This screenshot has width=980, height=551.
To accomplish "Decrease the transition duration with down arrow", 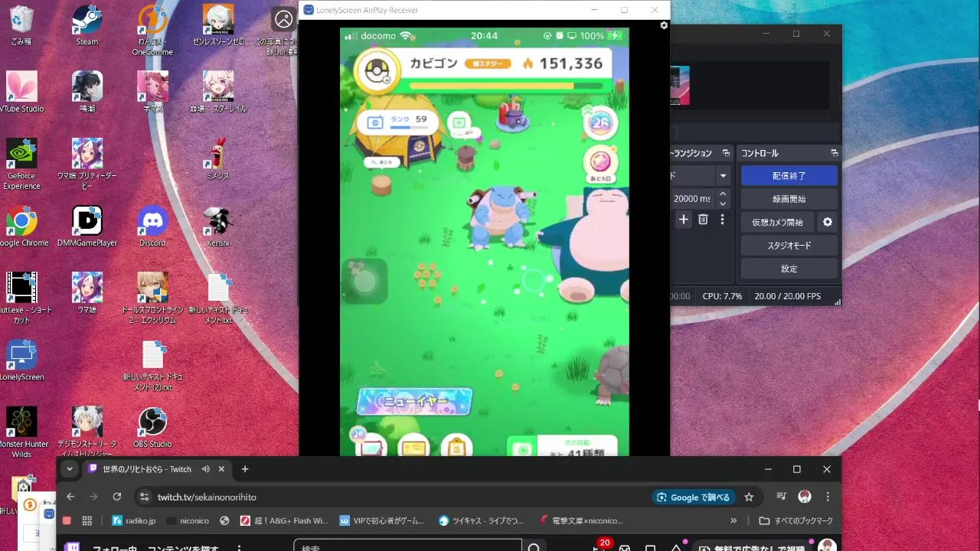I will click(x=723, y=204).
